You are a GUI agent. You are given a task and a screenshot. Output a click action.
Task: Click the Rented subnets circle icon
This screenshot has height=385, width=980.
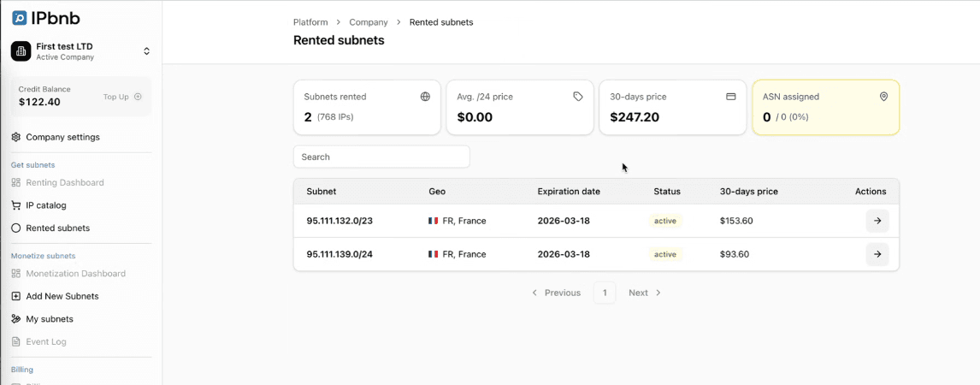(x=16, y=228)
